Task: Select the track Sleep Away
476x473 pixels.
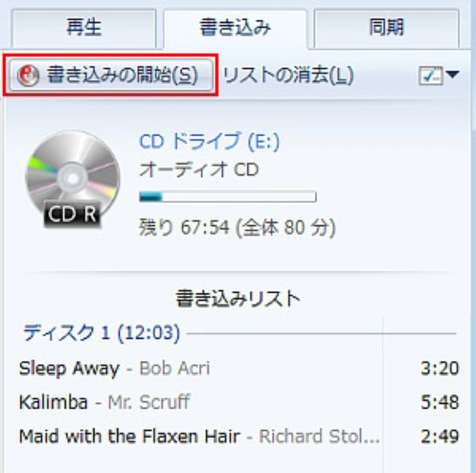Action: click(69, 368)
